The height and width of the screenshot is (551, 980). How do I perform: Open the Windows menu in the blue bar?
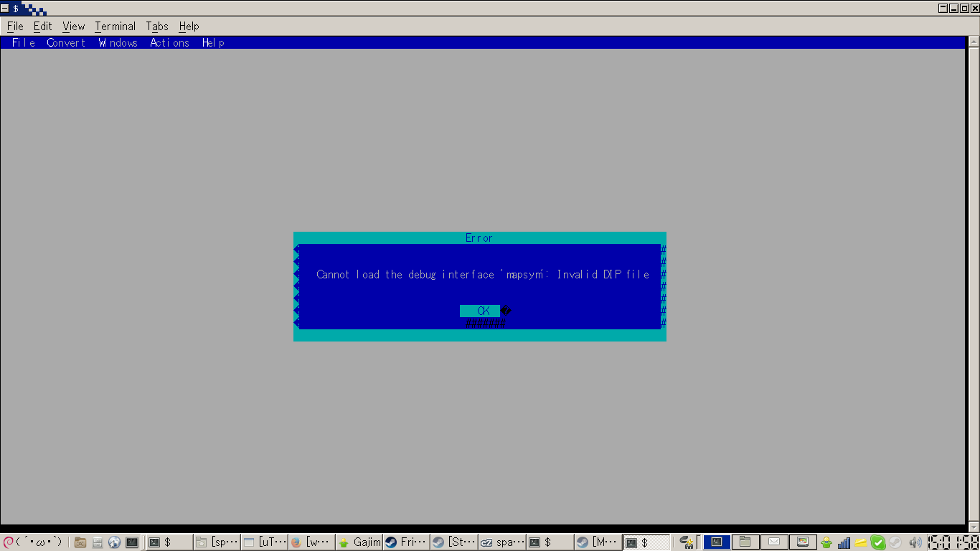coord(118,43)
